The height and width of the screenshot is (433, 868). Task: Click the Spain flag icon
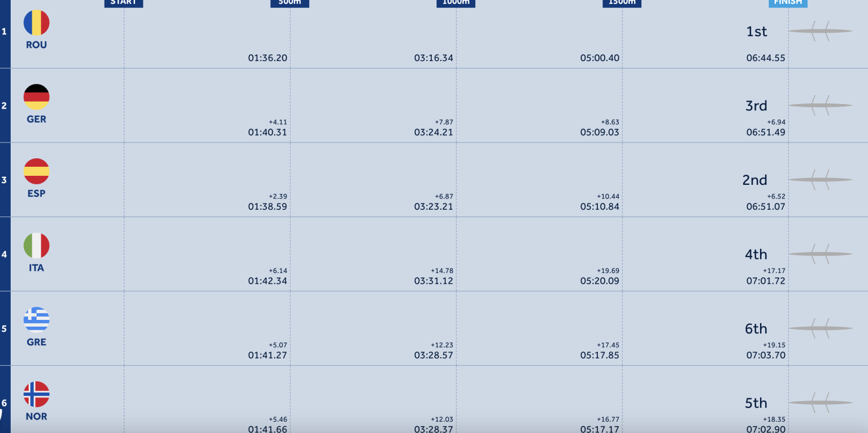click(x=36, y=171)
